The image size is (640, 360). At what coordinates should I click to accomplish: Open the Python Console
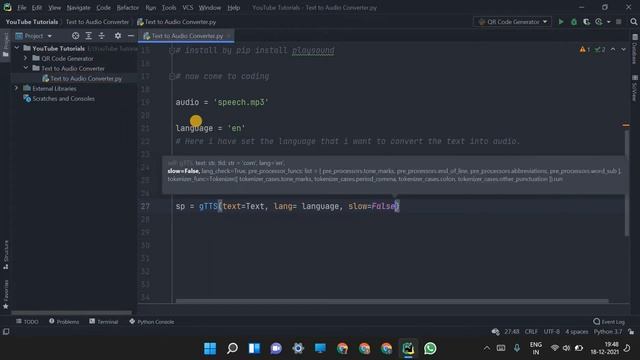(151, 322)
